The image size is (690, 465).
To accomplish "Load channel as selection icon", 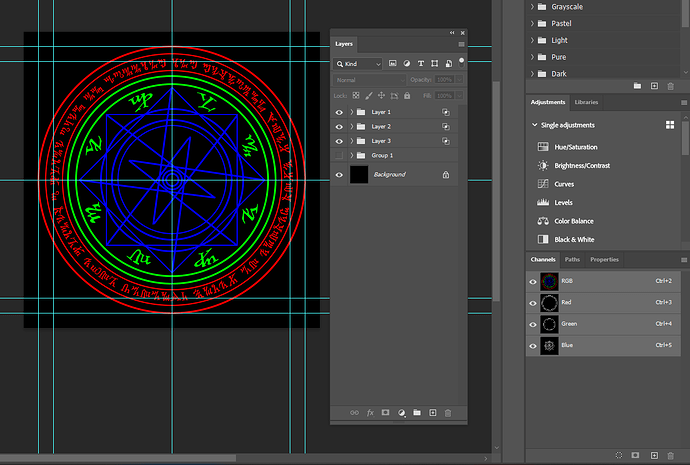I will (619, 455).
